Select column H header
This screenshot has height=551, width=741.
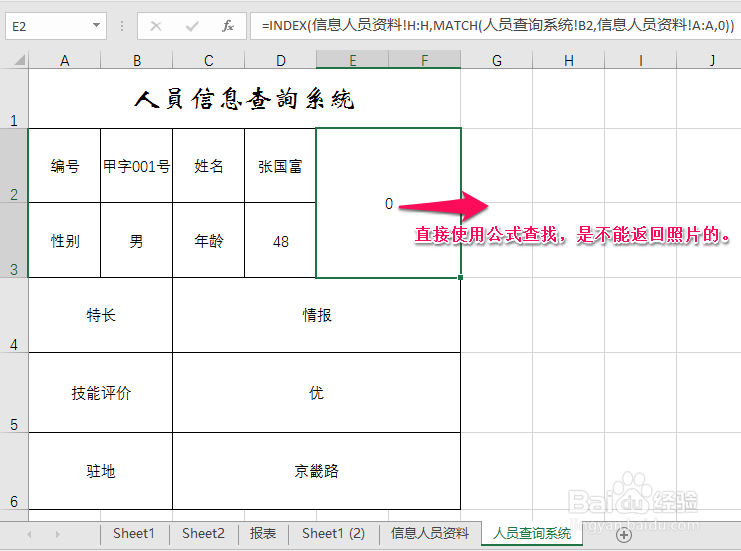[x=569, y=60]
